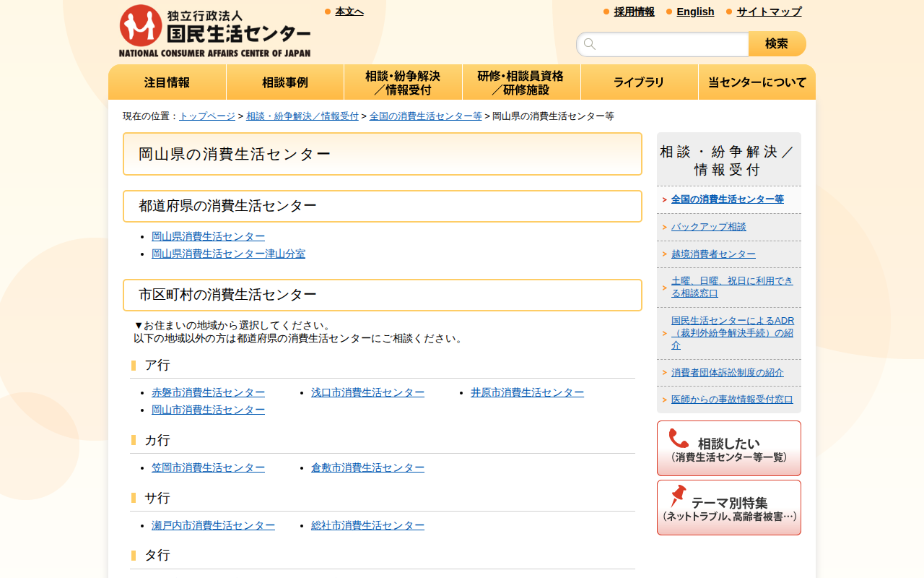The height and width of the screenshot is (578, 924).
Task: Go to トップページ in breadcrumb
Action: [x=207, y=116]
